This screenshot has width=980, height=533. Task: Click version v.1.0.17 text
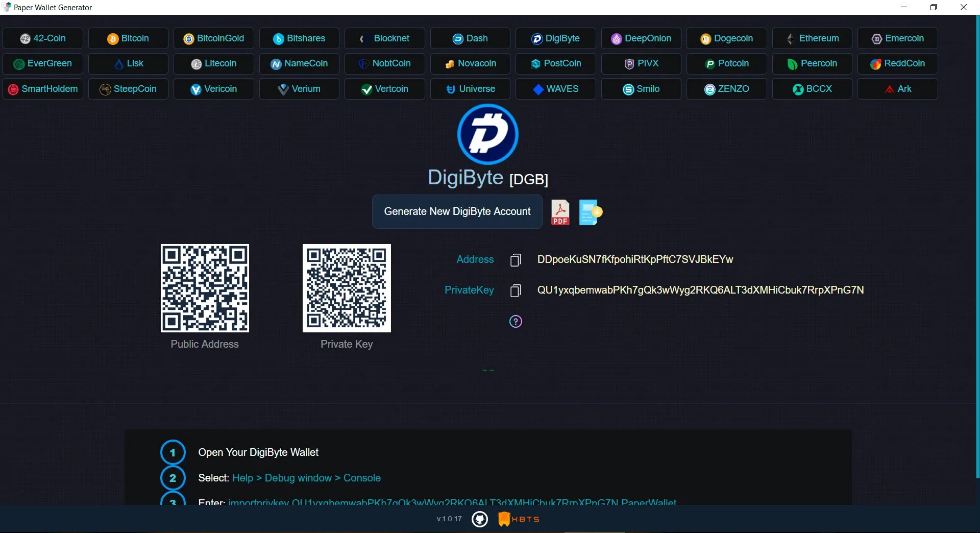coord(449,519)
